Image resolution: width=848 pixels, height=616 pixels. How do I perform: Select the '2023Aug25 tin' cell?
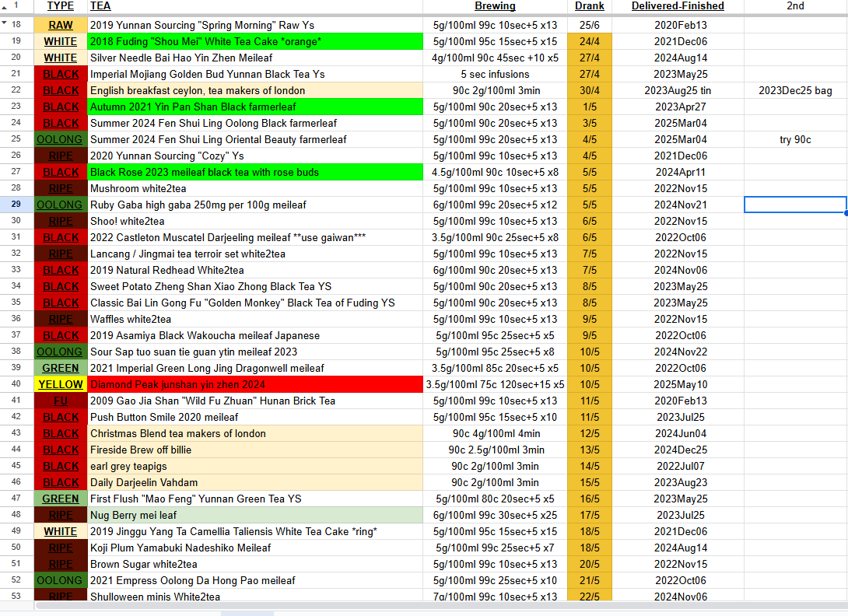pyautogui.click(x=678, y=90)
